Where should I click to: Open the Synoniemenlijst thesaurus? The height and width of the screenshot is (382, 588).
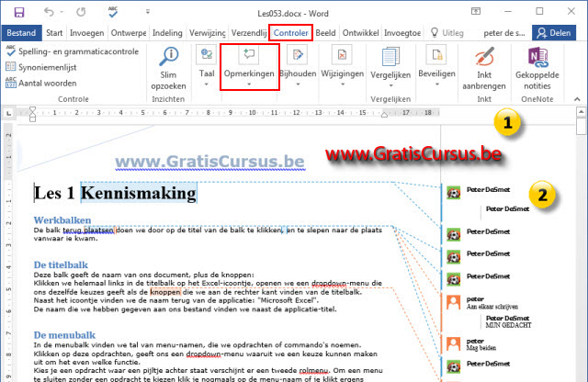coord(41,67)
